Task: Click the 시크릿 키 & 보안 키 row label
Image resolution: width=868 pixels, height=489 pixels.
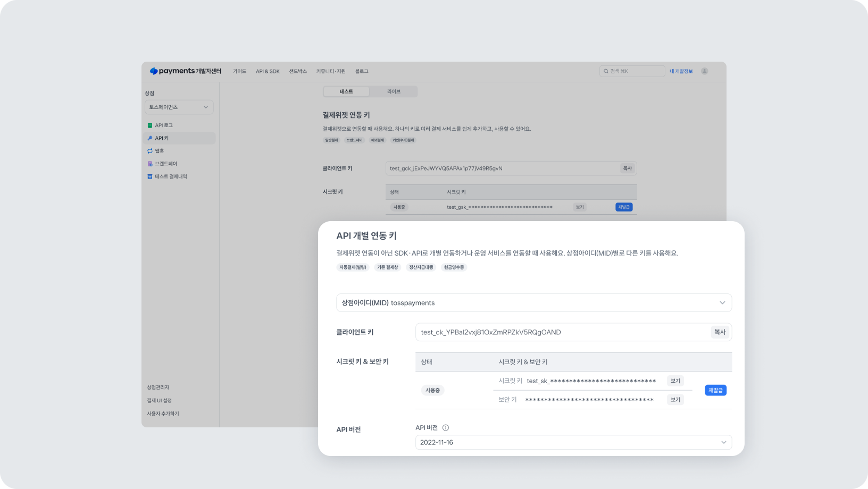Action: click(362, 361)
